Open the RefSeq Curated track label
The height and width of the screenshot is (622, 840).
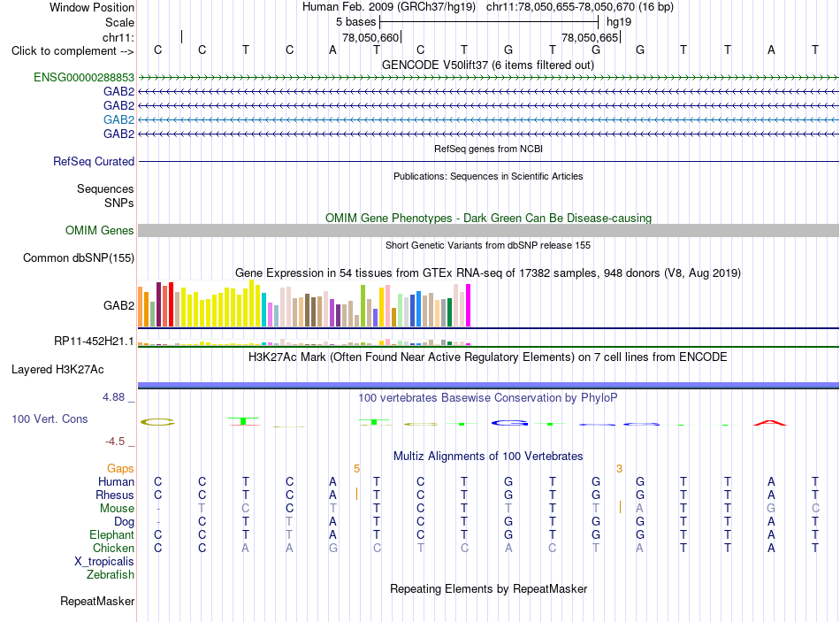click(x=94, y=161)
